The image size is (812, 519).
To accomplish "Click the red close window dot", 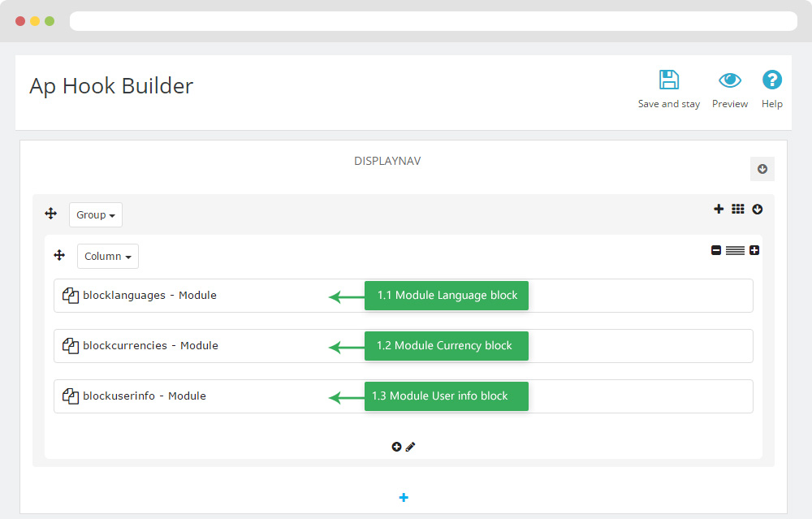I will [x=20, y=21].
